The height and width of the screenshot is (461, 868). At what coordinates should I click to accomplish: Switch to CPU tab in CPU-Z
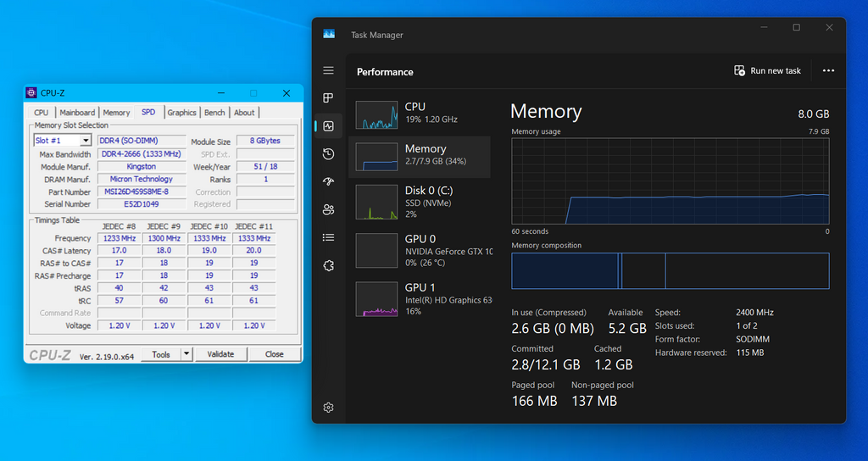click(41, 113)
